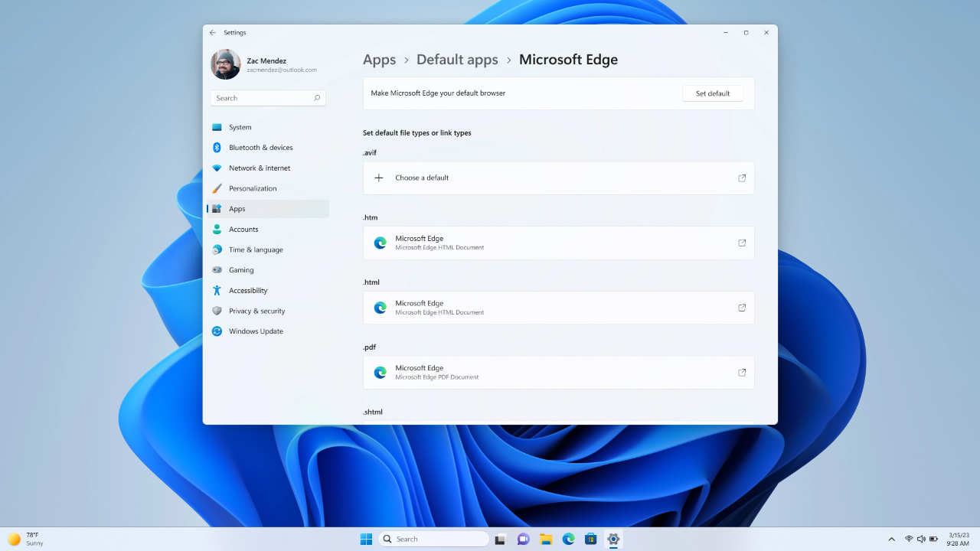Open Time & language settings
The image size is (980, 551).
(268, 249)
